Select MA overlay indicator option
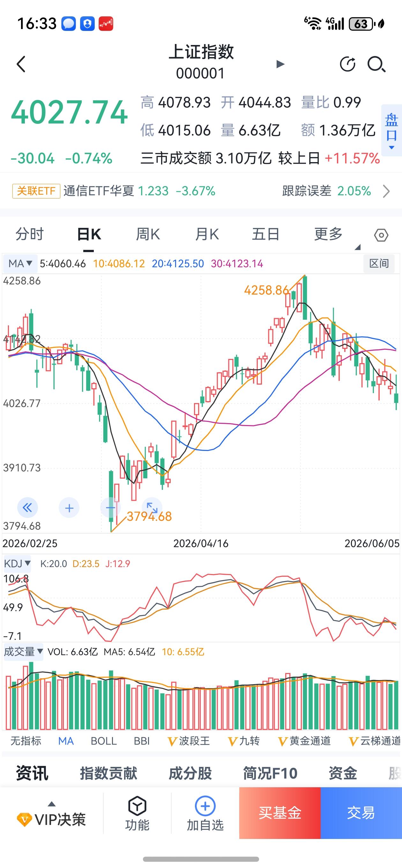 tap(66, 741)
